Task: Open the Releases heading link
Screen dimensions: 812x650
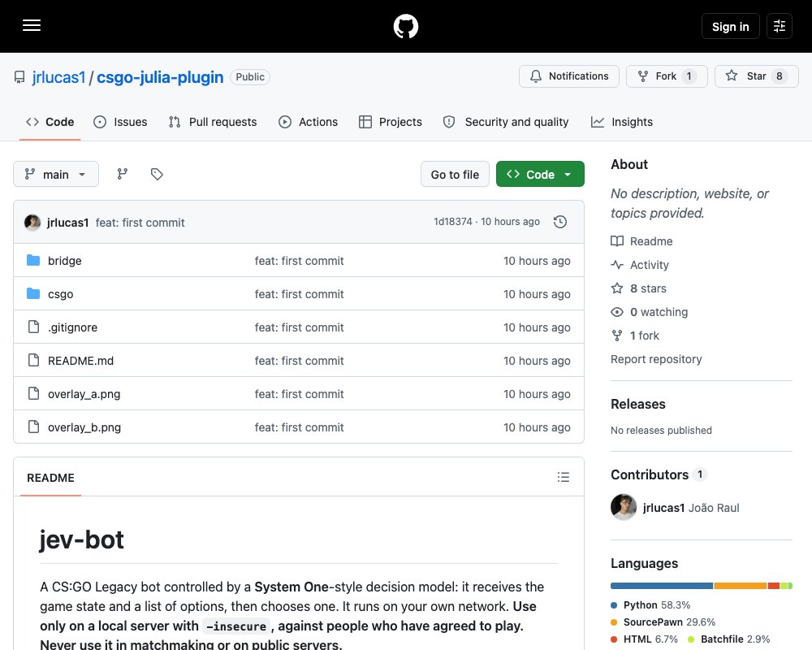Action: pyautogui.click(x=638, y=404)
